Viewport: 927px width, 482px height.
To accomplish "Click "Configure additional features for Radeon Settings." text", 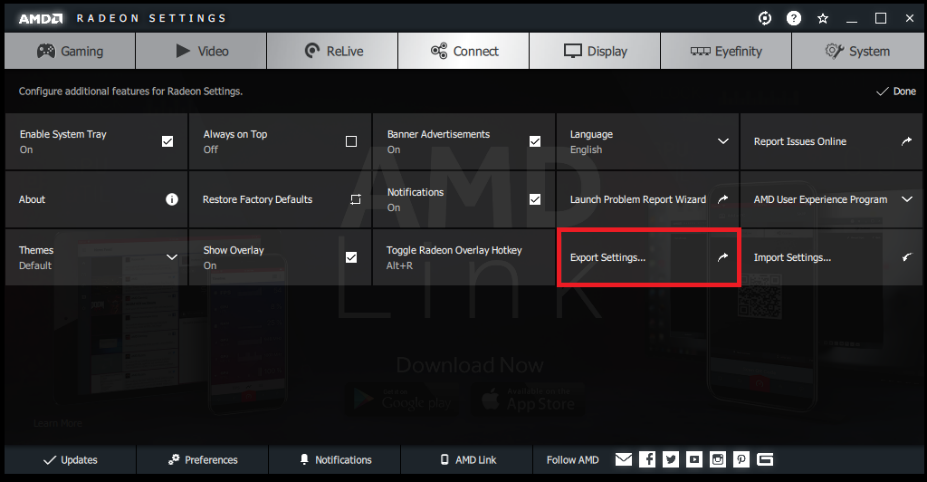I will click(131, 91).
